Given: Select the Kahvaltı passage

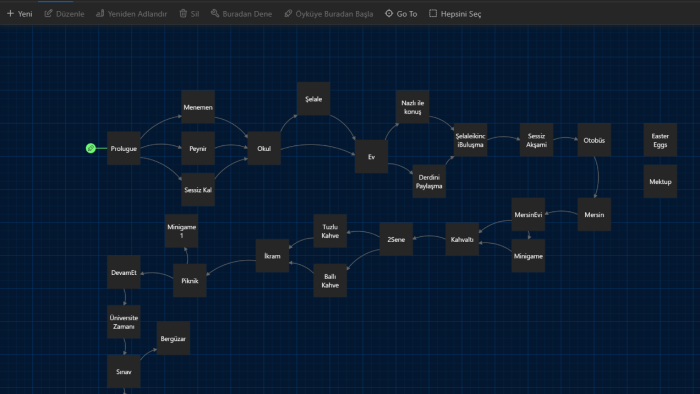Looking at the screenshot, I should 462,239.
